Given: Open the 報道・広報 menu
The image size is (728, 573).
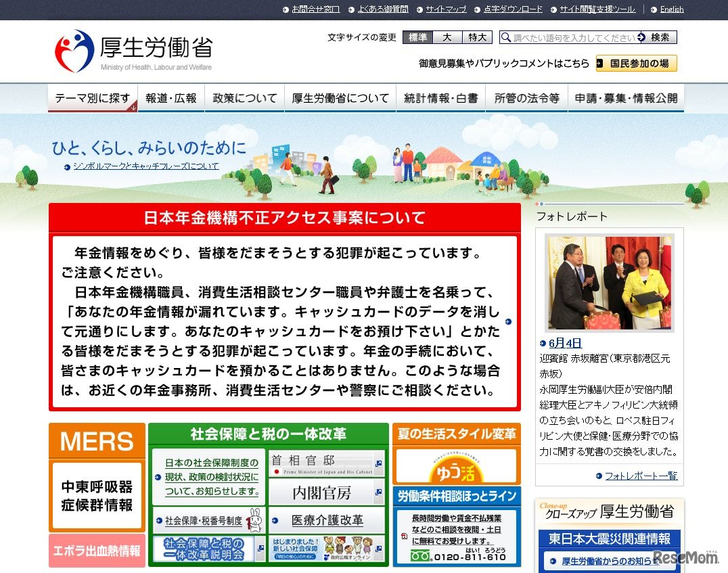Looking at the screenshot, I should [x=171, y=98].
